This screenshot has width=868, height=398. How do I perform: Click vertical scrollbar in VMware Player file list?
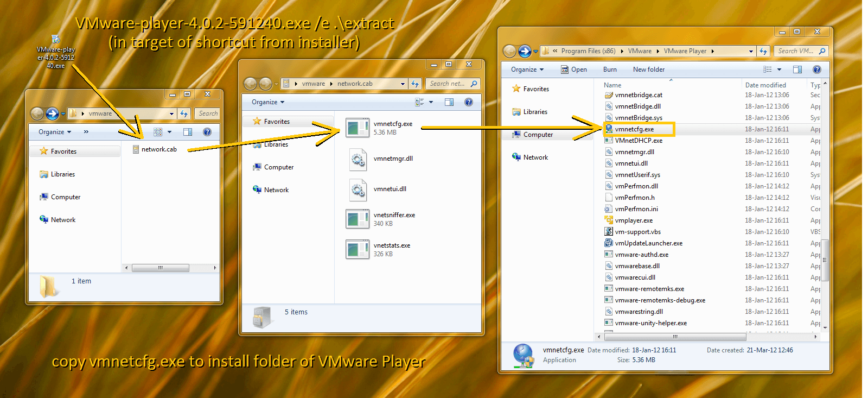(x=825, y=261)
